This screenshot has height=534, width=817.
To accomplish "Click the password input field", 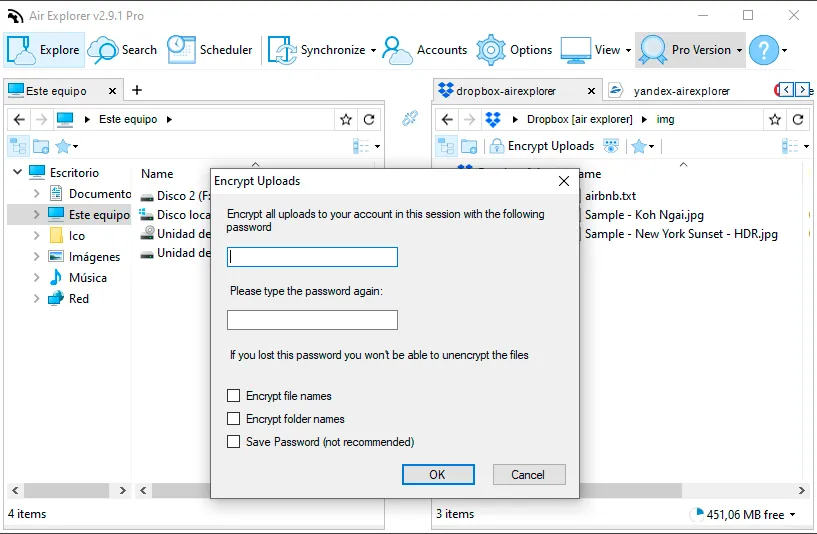I will click(312, 257).
